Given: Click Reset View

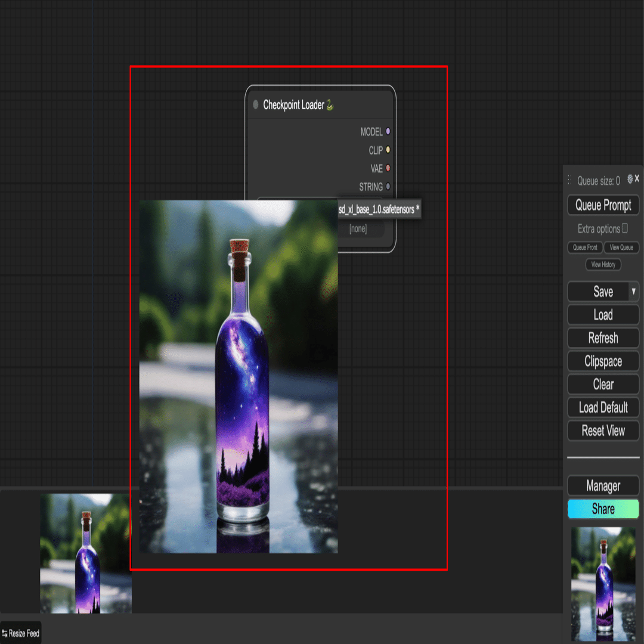Looking at the screenshot, I should click(603, 431).
